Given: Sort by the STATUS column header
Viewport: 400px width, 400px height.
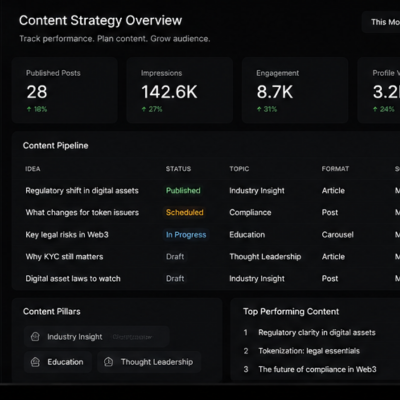Looking at the screenshot, I should [178, 169].
